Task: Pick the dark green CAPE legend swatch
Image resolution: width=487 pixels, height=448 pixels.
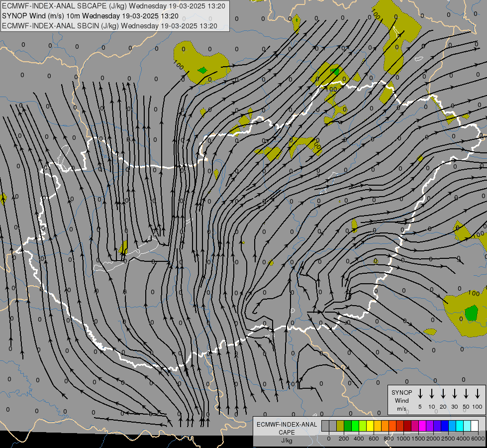Action: 348,426
